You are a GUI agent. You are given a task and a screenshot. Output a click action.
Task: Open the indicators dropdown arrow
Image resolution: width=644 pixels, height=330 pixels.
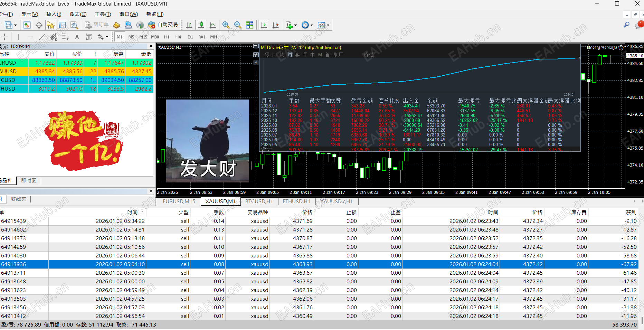pos(296,25)
